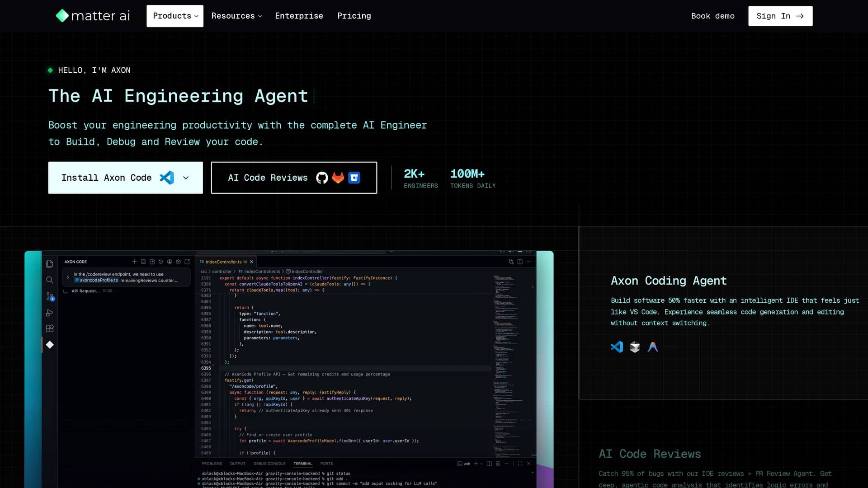Open the Extensions icon in the IDE sidebar
The image size is (868, 488).
point(50,328)
